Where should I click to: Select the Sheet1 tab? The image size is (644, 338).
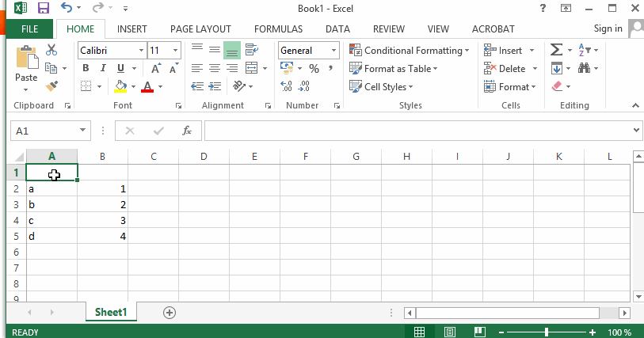click(x=111, y=312)
